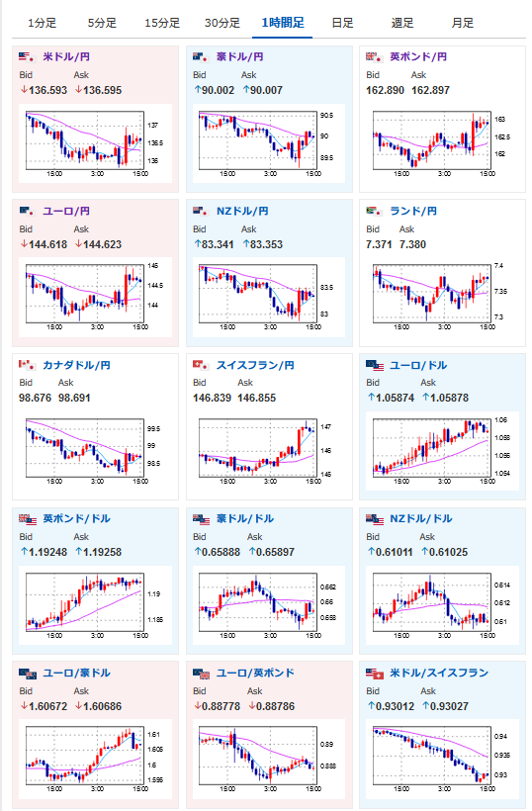Click the Canada flag icon beside カナダドル/円
The height and width of the screenshot is (811, 532).
pos(28,365)
